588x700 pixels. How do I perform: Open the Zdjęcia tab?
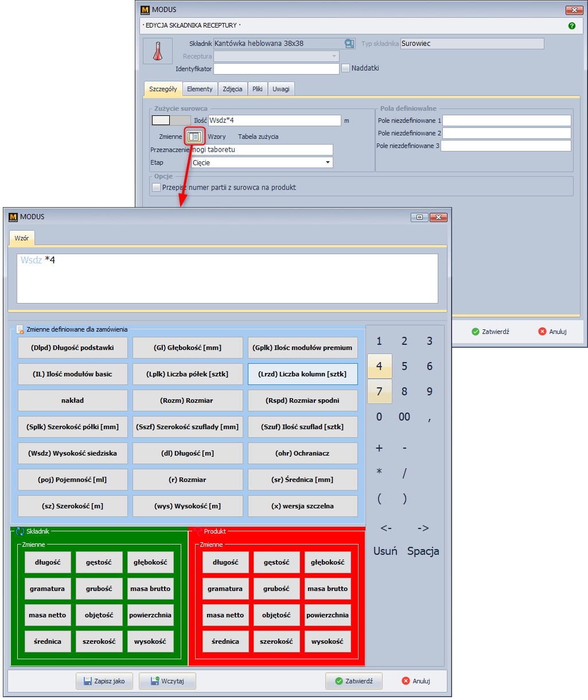tap(232, 89)
